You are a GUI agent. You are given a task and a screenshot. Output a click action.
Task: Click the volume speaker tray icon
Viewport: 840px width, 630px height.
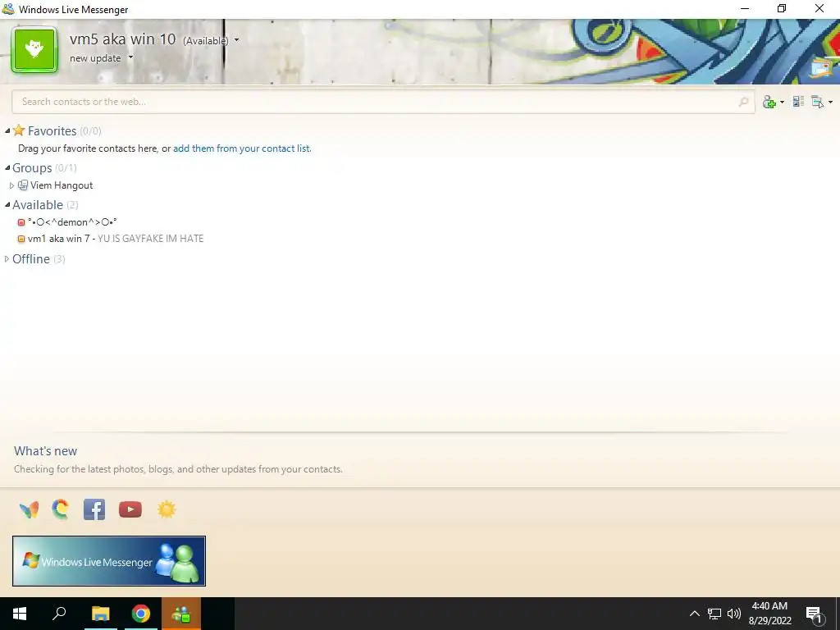(x=734, y=614)
